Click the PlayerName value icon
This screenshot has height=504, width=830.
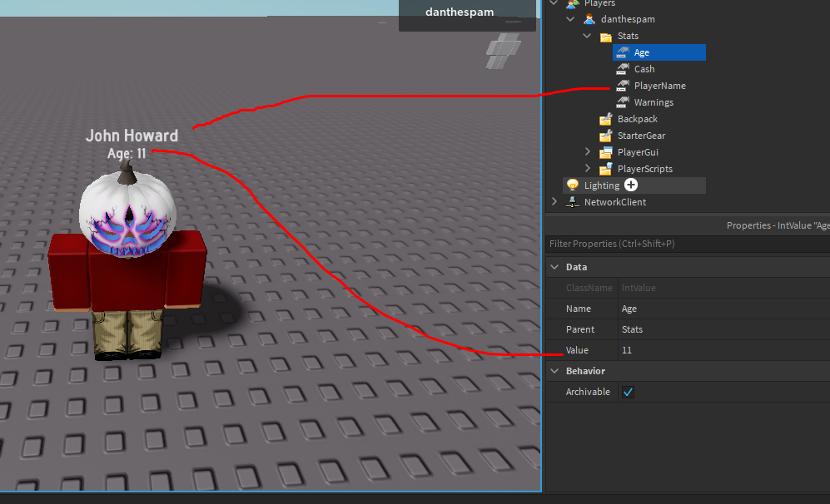[623, 86]
